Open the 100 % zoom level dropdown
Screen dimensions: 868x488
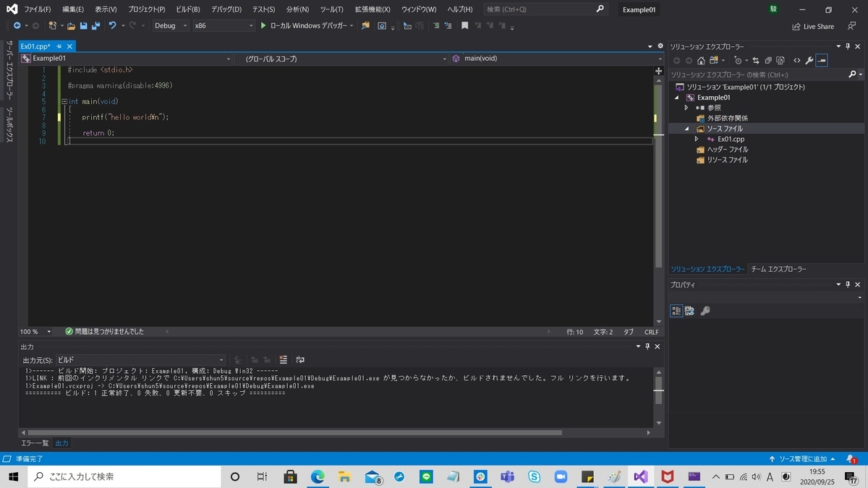pyautogui.click(x=36, y=331)
